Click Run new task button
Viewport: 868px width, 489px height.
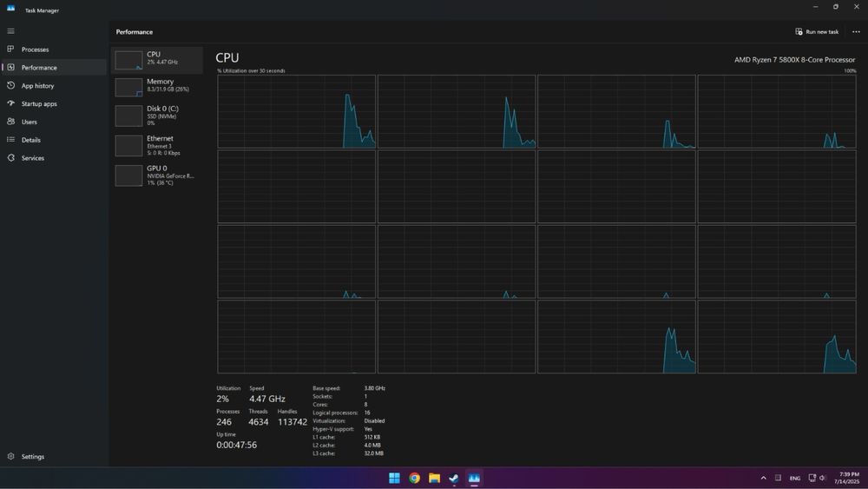click(x=817, y=31)
